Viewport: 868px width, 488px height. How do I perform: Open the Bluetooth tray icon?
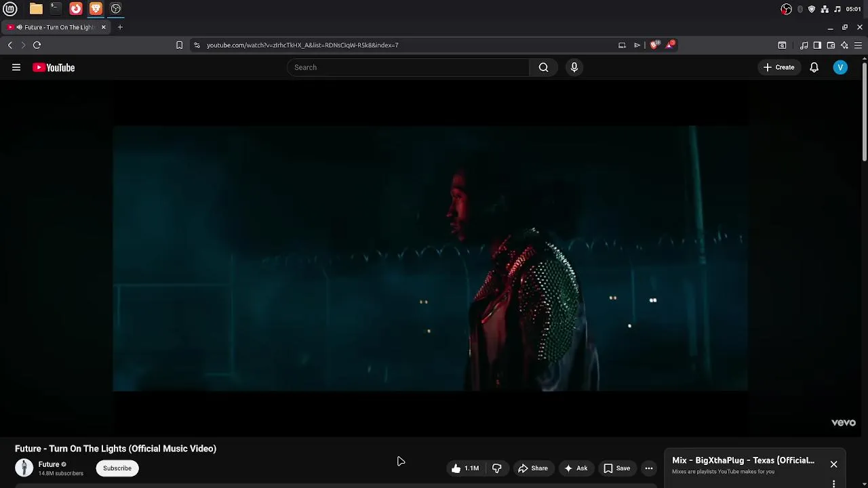coord(800,9)
